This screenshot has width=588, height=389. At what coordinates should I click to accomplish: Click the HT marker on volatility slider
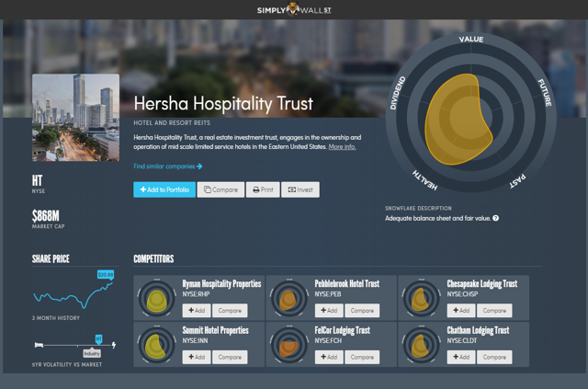pyautogui.click(x=98, y=339)
